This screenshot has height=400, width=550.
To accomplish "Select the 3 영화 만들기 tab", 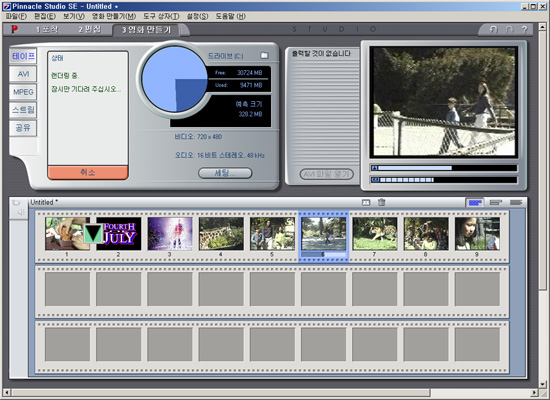I will click(x=146, y=30).
